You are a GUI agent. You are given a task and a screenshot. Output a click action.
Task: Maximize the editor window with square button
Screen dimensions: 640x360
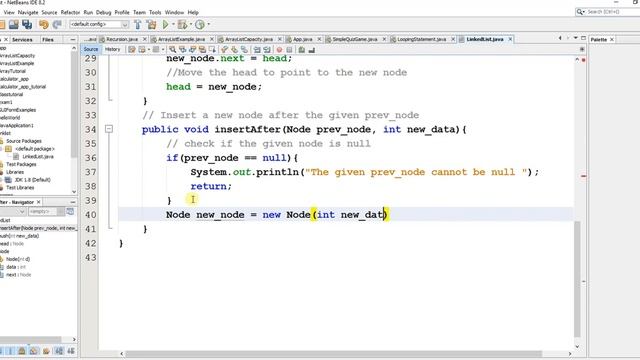click(584, 38)
